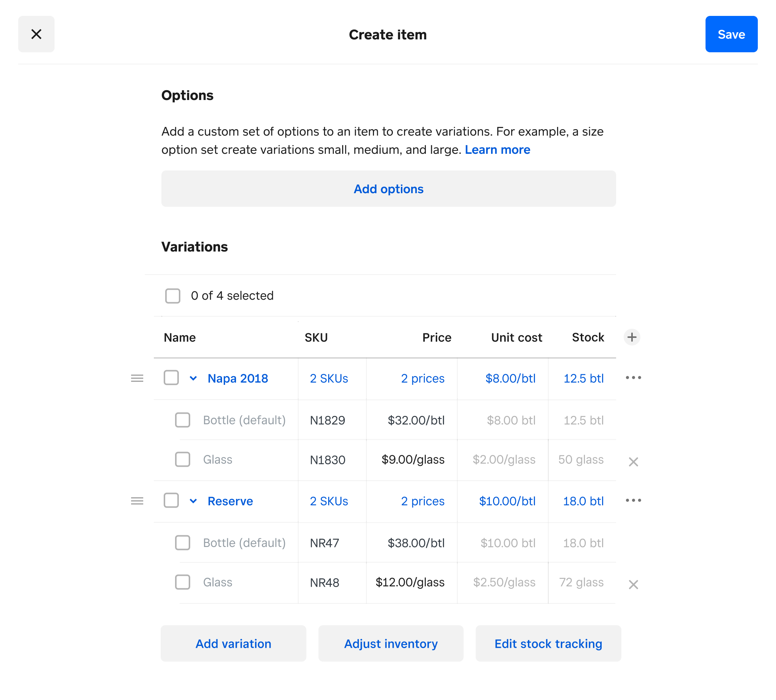
Task: Open more options for Napa 2018
Action: point(633,378)
